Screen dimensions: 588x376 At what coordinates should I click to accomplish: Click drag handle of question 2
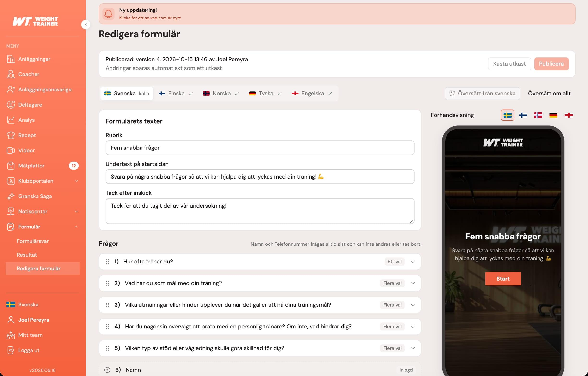(x=108, y=283)
